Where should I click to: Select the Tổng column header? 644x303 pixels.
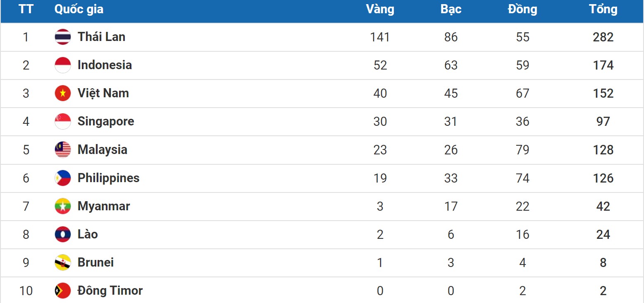(603, 10)
